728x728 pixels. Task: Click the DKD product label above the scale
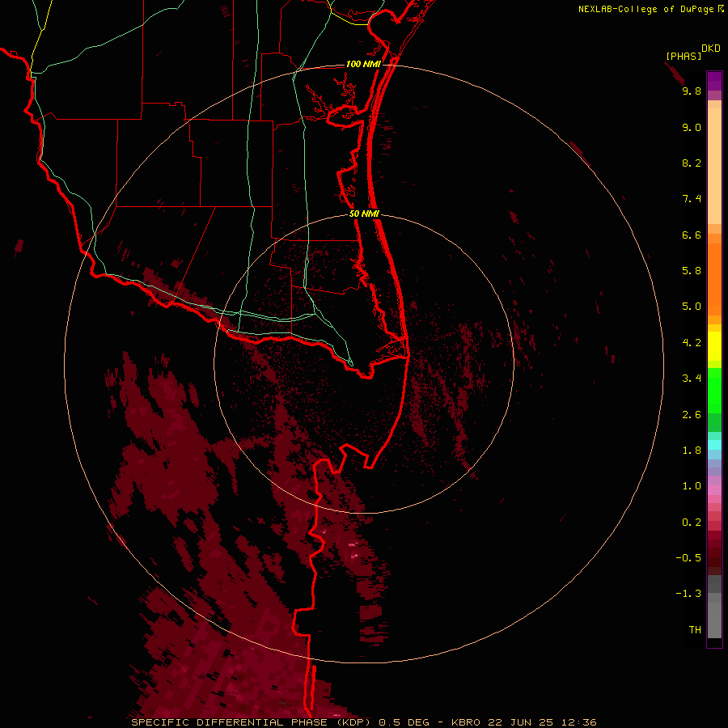point(711,49)
